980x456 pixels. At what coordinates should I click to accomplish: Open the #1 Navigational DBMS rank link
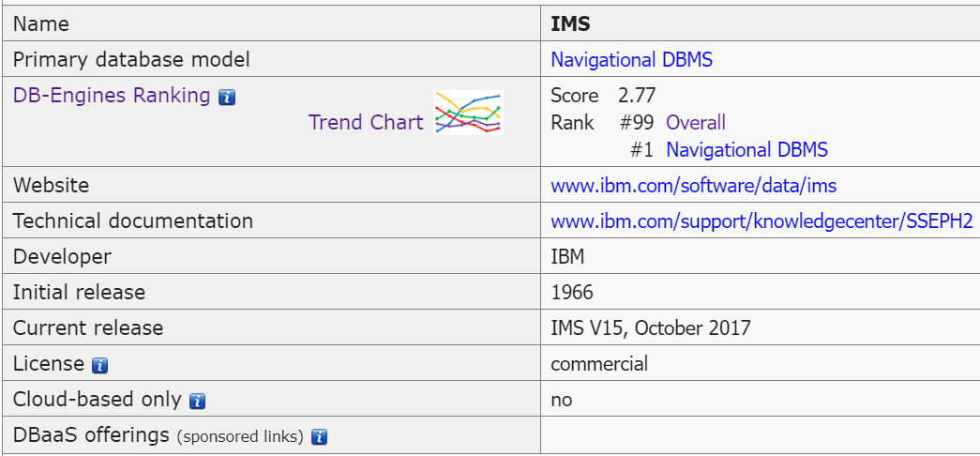click(x=746, y=149)
